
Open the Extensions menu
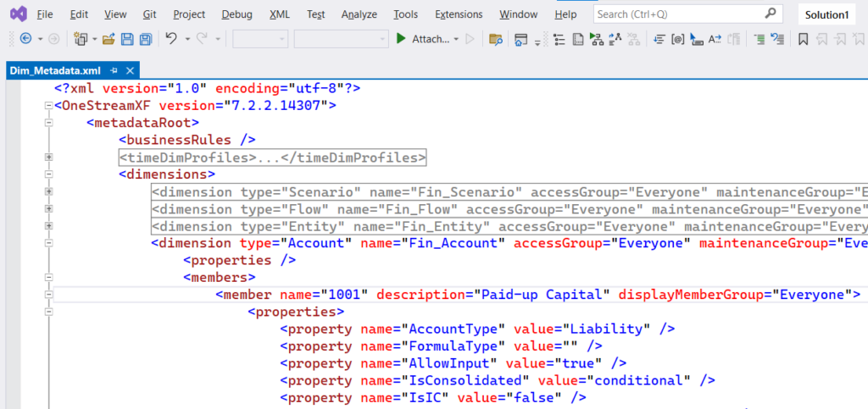click(x=458, y=14)
